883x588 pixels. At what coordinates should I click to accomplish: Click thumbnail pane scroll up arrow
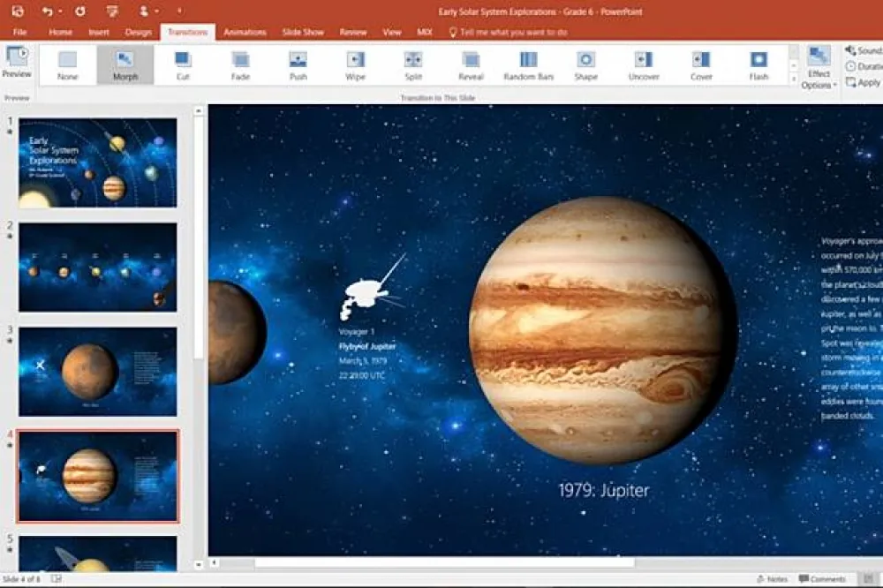coord(198,111)
